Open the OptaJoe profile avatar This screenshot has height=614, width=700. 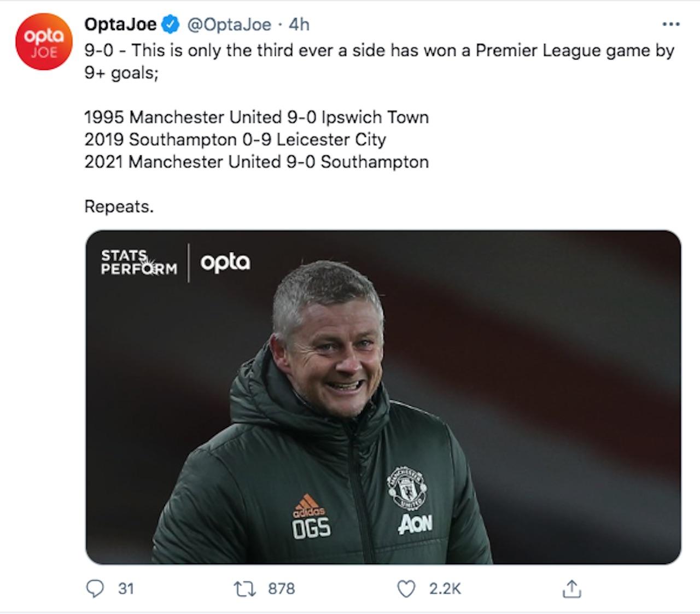(43, 42)
